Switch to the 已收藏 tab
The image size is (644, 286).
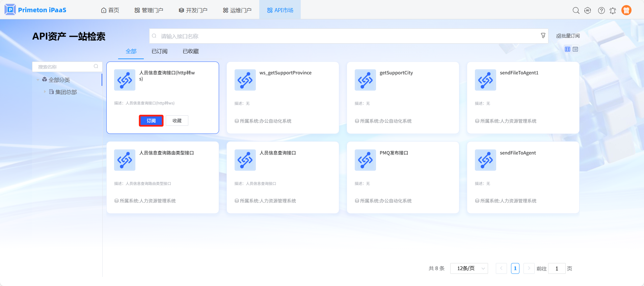pos(190,51)
